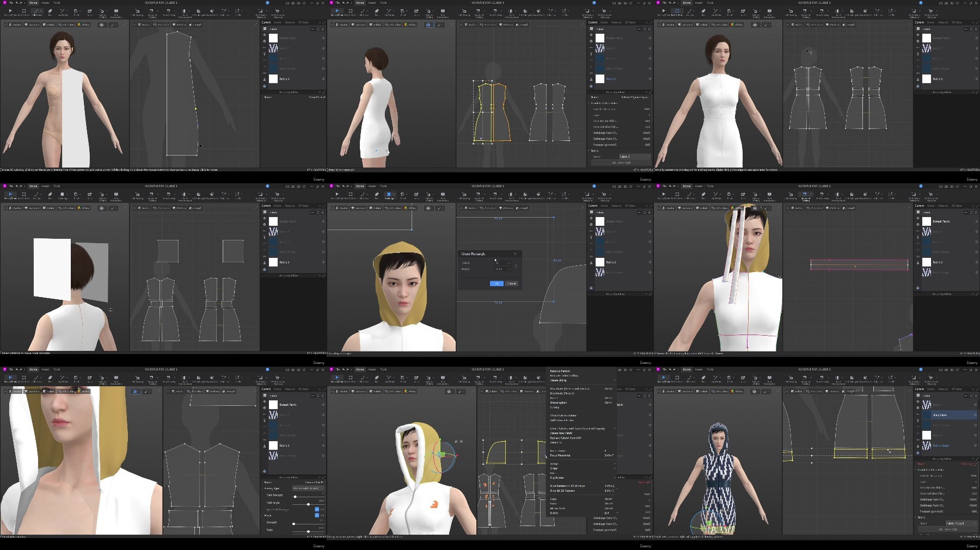This screenshot has height=550, width=980.
Task: Open Fabric 3 dropdown in side-view avatar window
Action: [x=635, y=157]
